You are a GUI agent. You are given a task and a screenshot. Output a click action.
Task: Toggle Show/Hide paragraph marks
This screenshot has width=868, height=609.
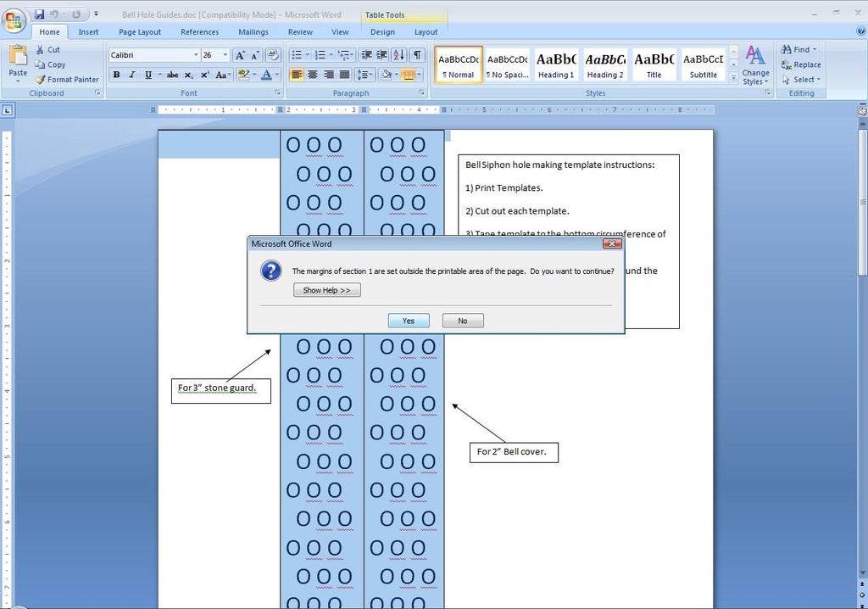(417, 55)
